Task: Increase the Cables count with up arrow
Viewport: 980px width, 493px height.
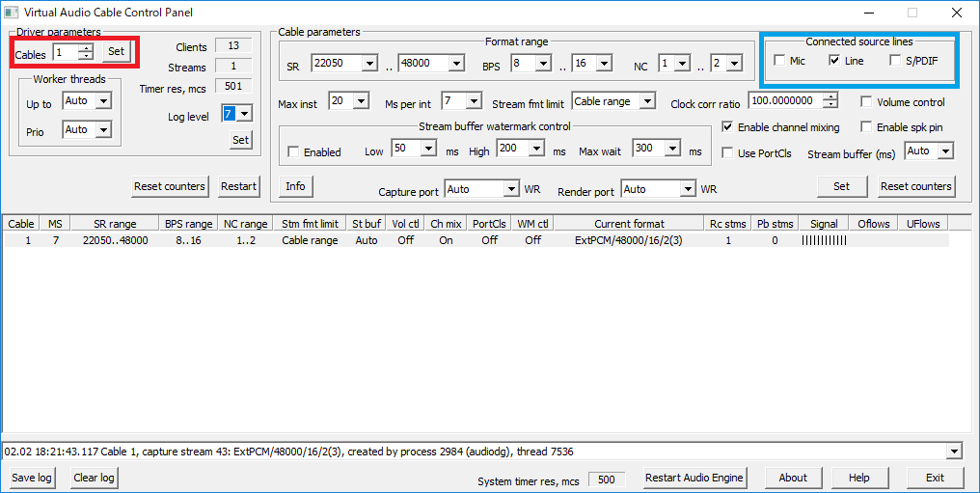Action: tap(86, 47)
